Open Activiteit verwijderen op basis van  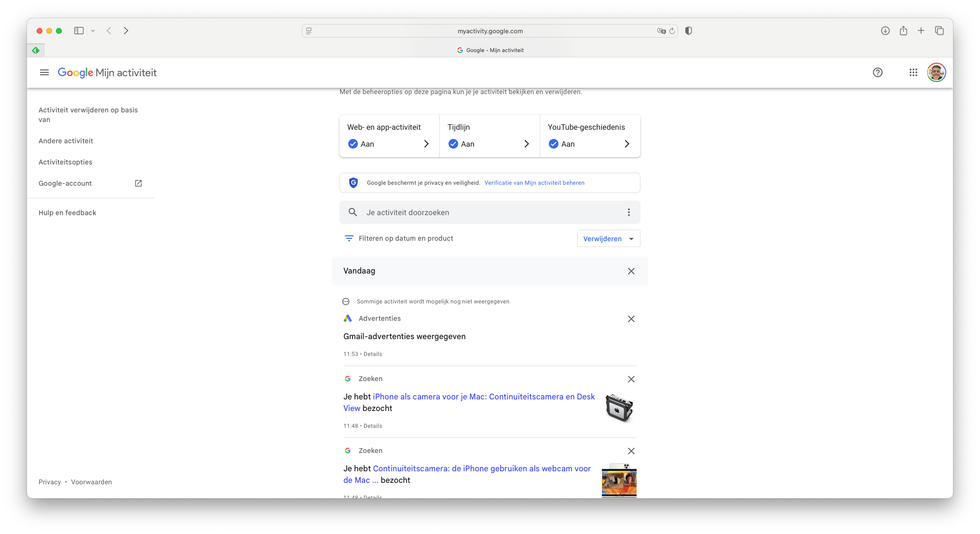click(x=88, y=115)
